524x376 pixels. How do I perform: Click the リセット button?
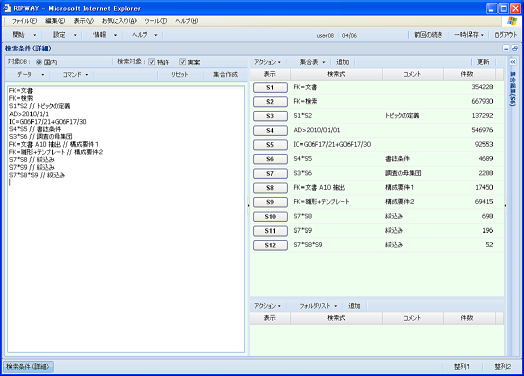(180, 75)
